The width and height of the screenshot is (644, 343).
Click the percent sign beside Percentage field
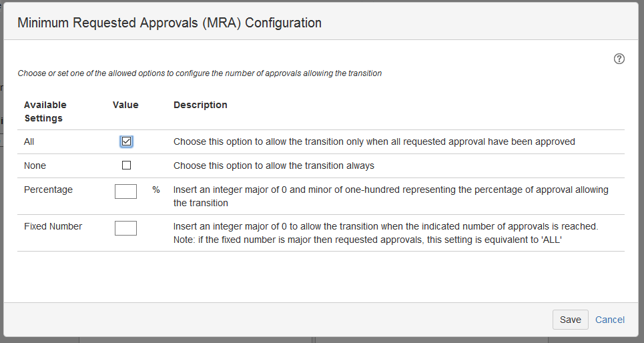pyautogui.click(x=155, y=190)
